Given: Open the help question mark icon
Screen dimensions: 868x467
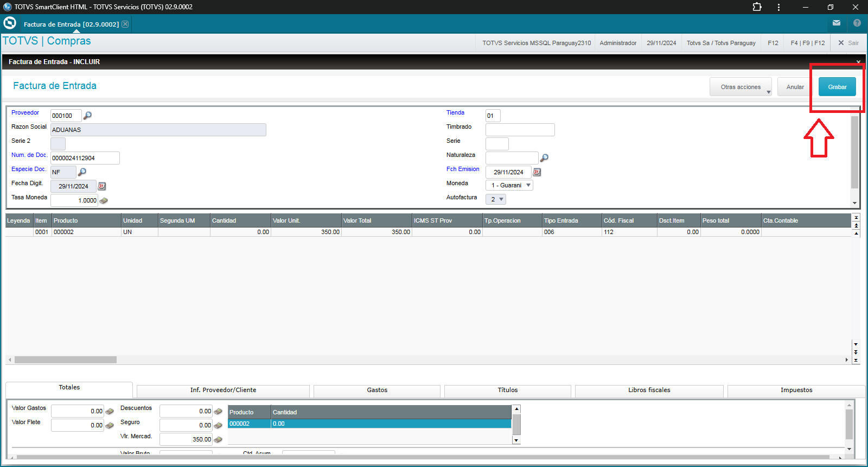Looking at the screenshot, I should click(857, 23).
